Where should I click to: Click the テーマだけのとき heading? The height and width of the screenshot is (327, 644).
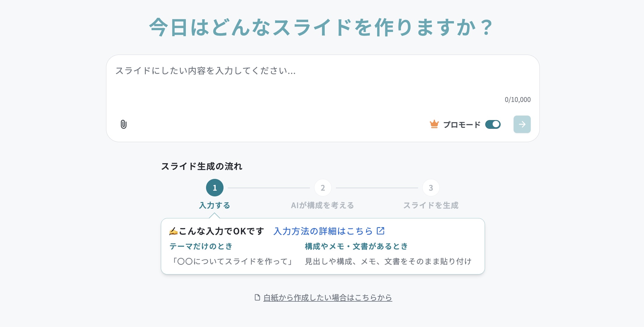[201, 246]
